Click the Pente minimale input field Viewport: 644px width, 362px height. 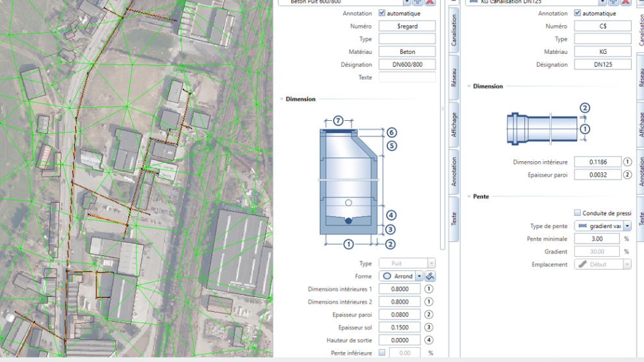click(x=597, y=239)
